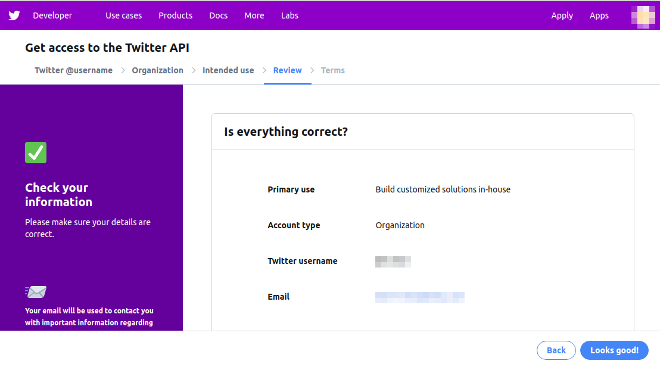Confirm with the Looks good! button
Viewport: 660px width, 367px height.
(x=614, y=350)
